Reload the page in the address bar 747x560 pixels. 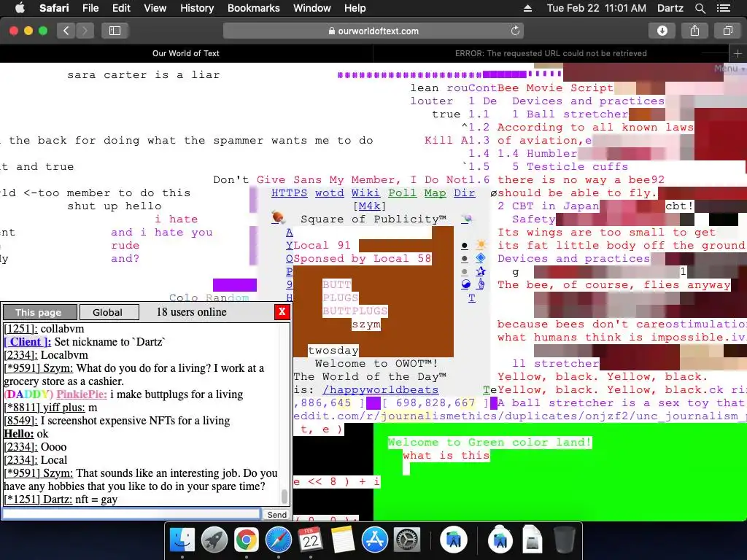point(515,31)
